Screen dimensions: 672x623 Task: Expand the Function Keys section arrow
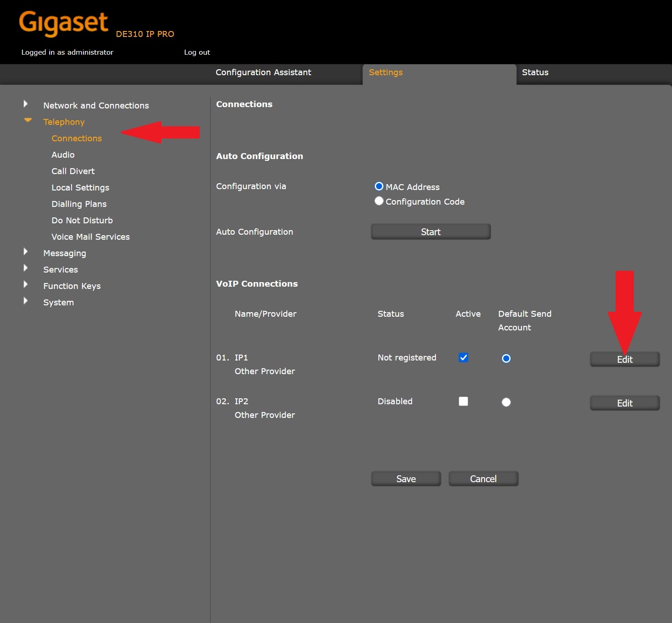26,285
